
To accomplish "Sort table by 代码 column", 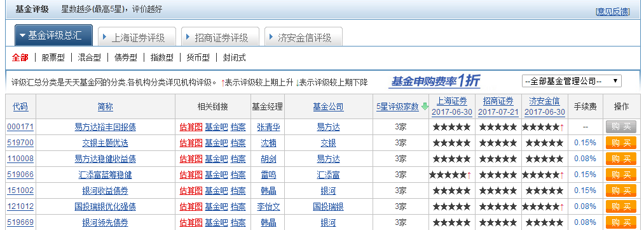I will [x=20, y=106].
